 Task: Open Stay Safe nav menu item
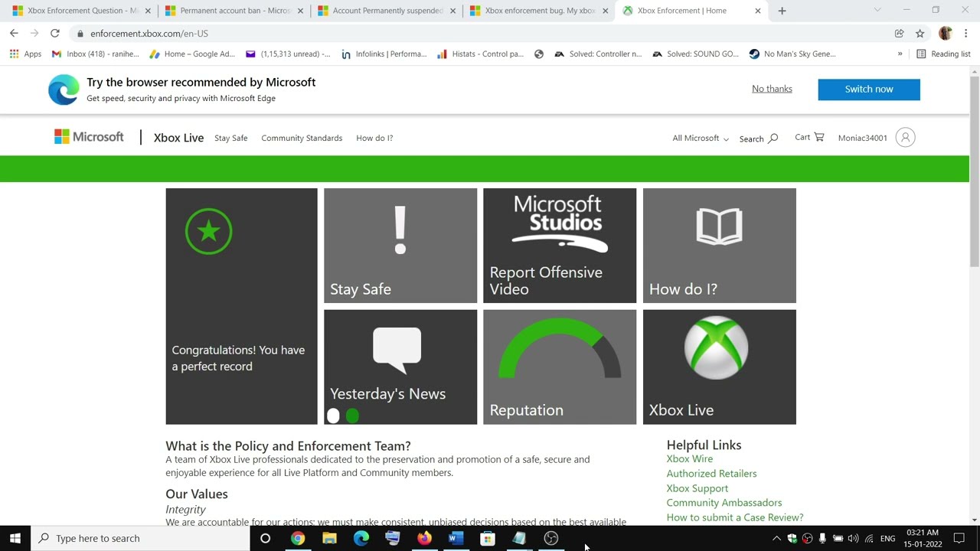click(230, 138)
